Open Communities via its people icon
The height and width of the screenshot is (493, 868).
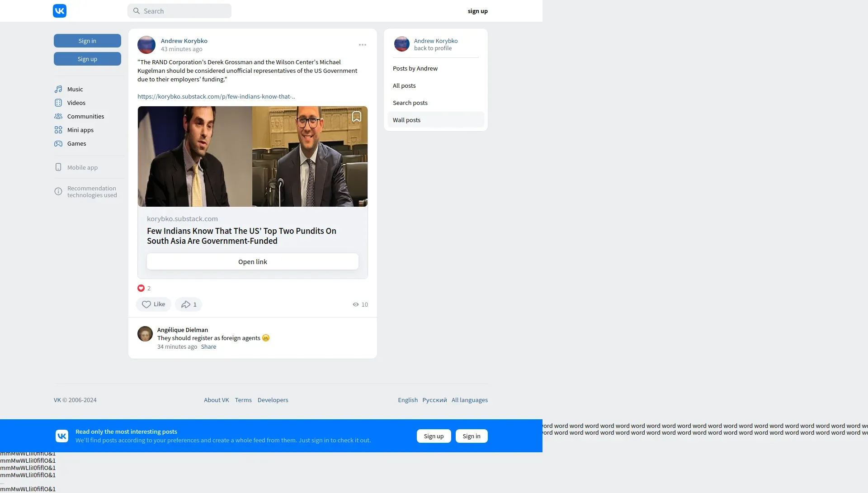[x=58, y=116]
